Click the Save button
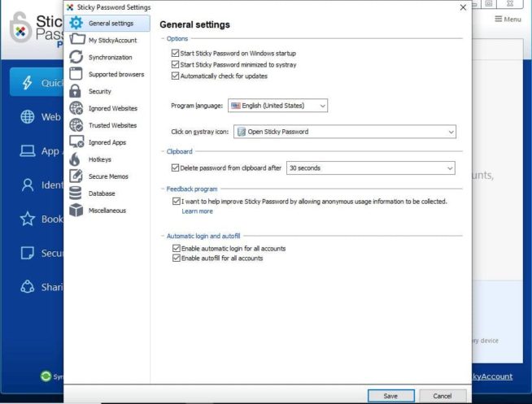 click(390, 396)
